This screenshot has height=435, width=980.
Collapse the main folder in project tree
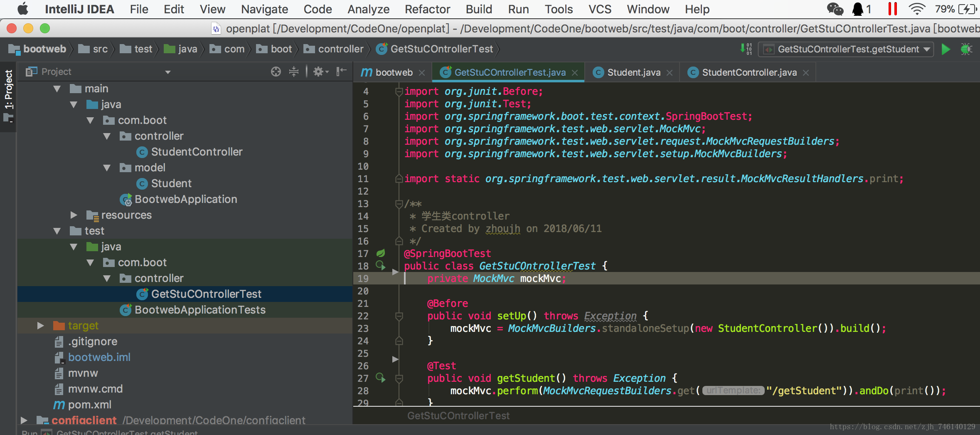57,89
